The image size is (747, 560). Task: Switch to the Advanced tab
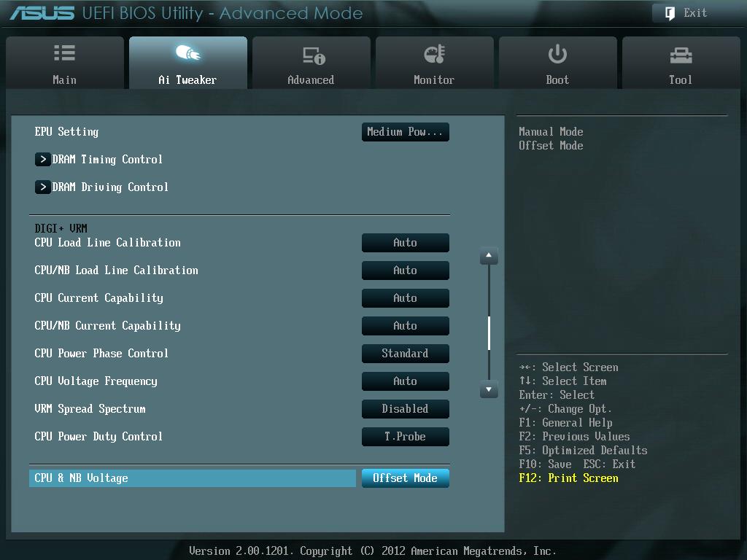(311, 63)
